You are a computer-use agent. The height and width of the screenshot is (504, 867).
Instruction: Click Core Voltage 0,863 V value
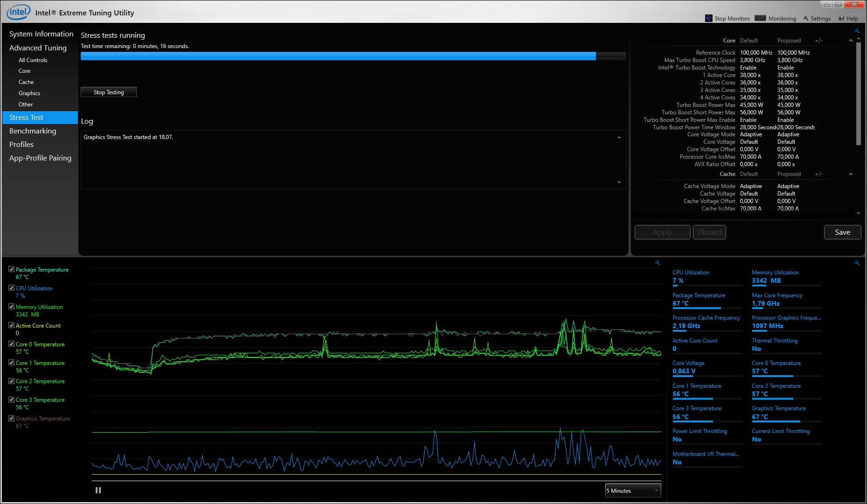click(684, 371)
